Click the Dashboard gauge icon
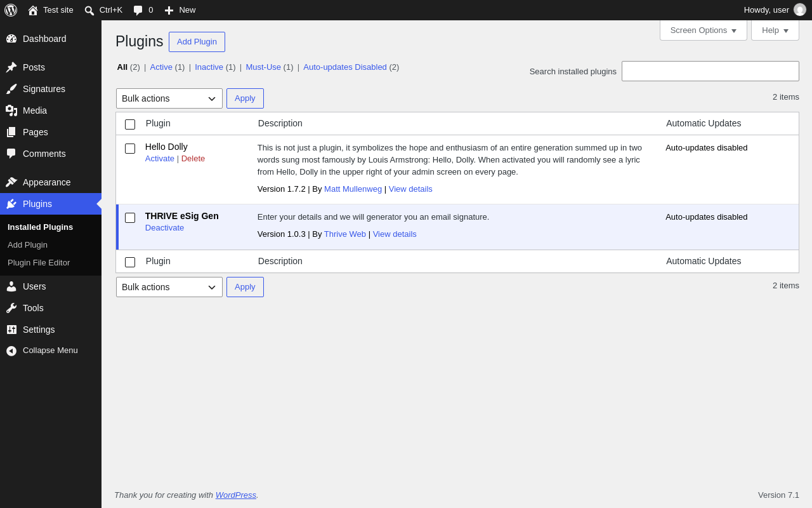Screen dimensions: 812x508 pos(11,39)
